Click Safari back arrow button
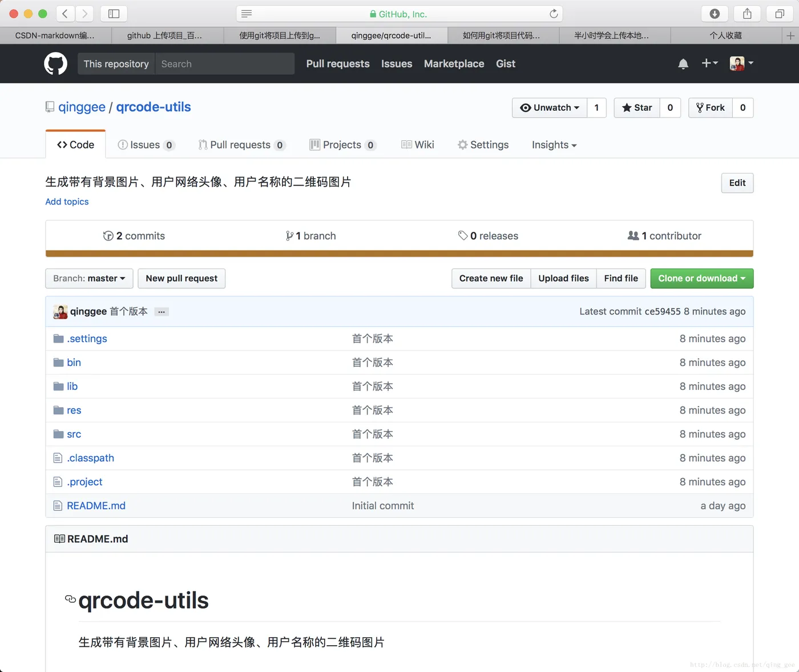The height and width of the screenshot is (672, 799). pyautogui.click(x=65, y=14)
